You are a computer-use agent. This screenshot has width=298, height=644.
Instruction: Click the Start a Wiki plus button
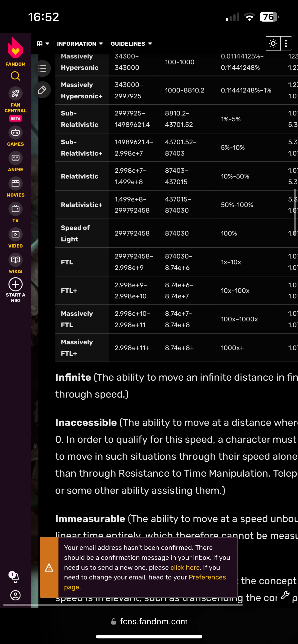pos(16,284)
